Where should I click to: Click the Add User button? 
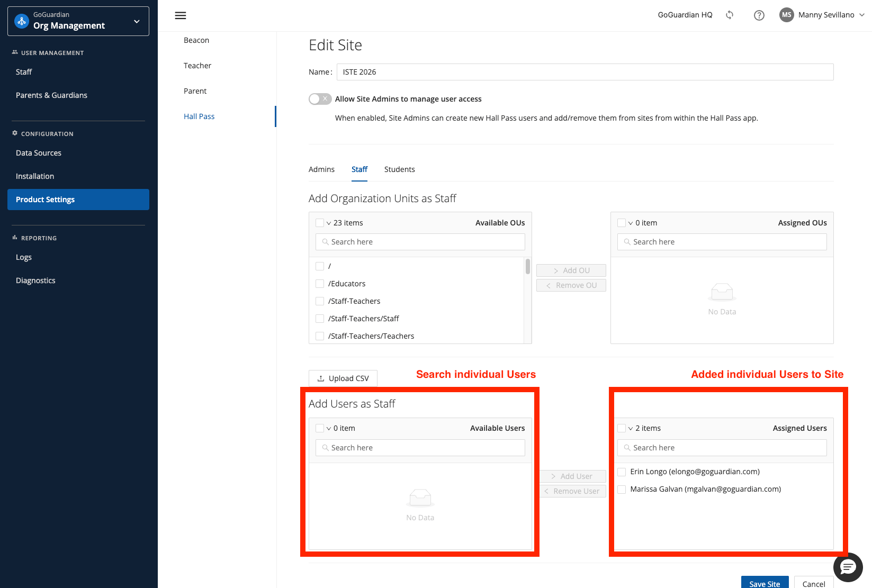[573, 476]
